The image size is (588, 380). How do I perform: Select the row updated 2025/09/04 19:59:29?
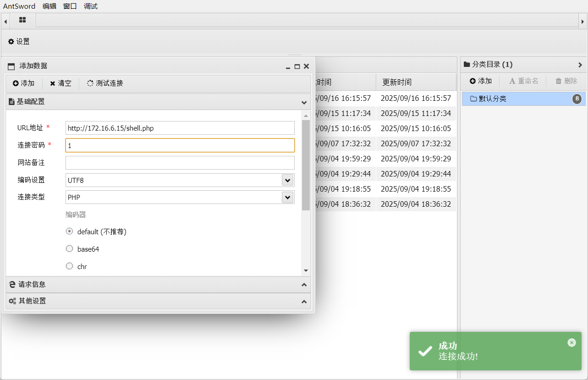(385, 159)
